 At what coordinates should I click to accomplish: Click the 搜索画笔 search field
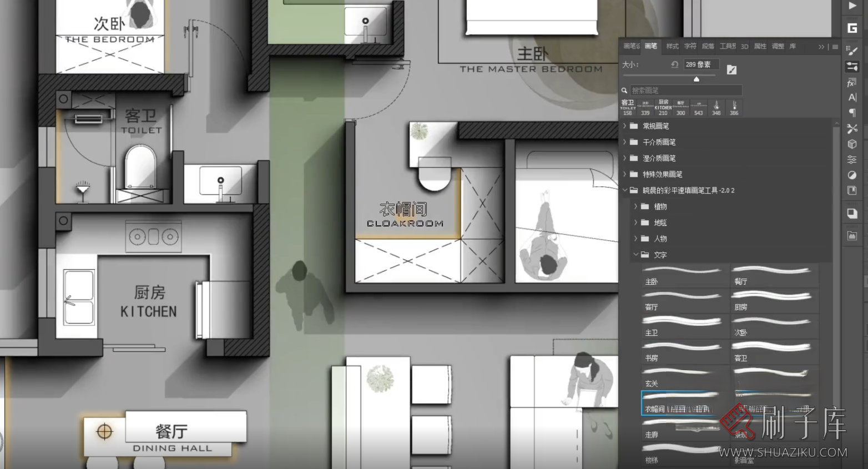tap(686, 90)
